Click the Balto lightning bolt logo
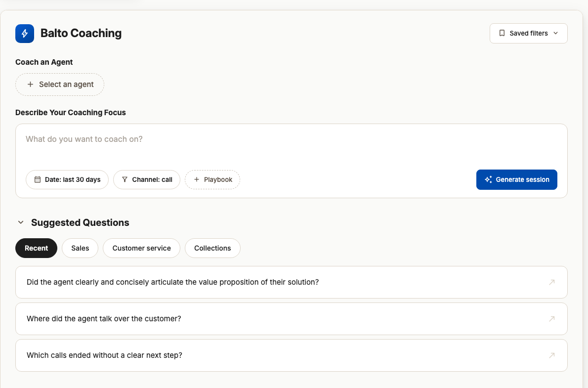588x388 pixels. point(25,34)
